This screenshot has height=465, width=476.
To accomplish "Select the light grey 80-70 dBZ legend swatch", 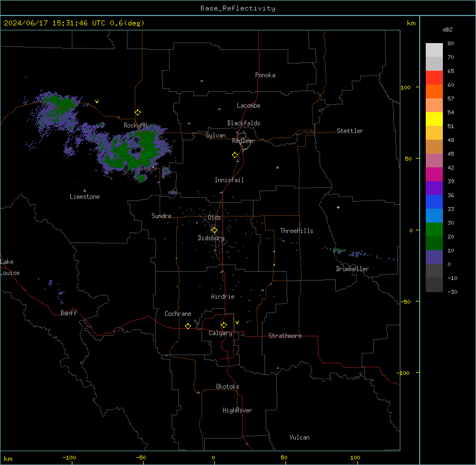I will (434, 50).
